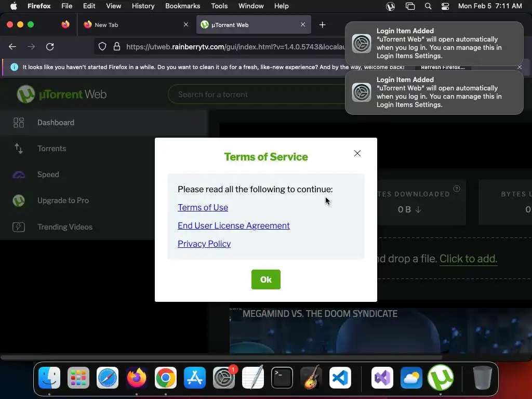Viewport: 532px width, 399px height.
Task: Open the Firefox File menu
Action: [x=66, y=6]
